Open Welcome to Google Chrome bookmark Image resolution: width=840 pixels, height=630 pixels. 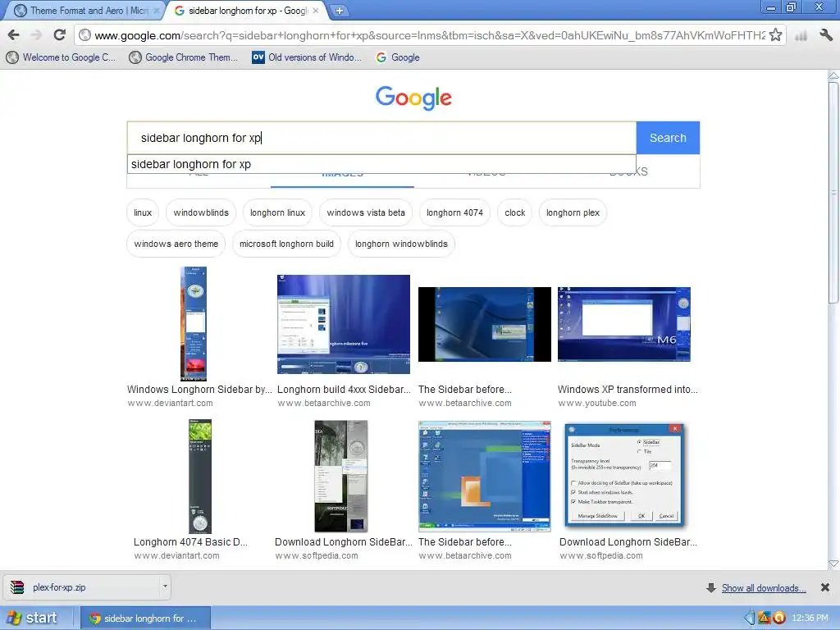(61, 57)
